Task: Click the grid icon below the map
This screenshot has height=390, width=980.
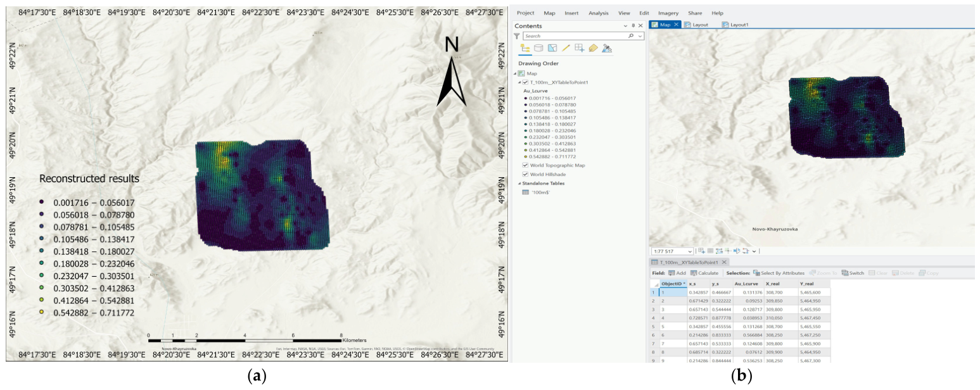Action: coord(710,251)
